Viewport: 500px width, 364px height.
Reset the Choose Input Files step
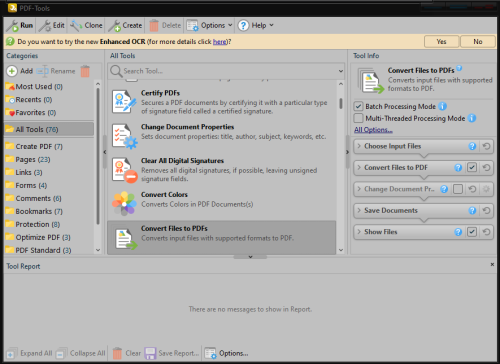coord(486,146)
